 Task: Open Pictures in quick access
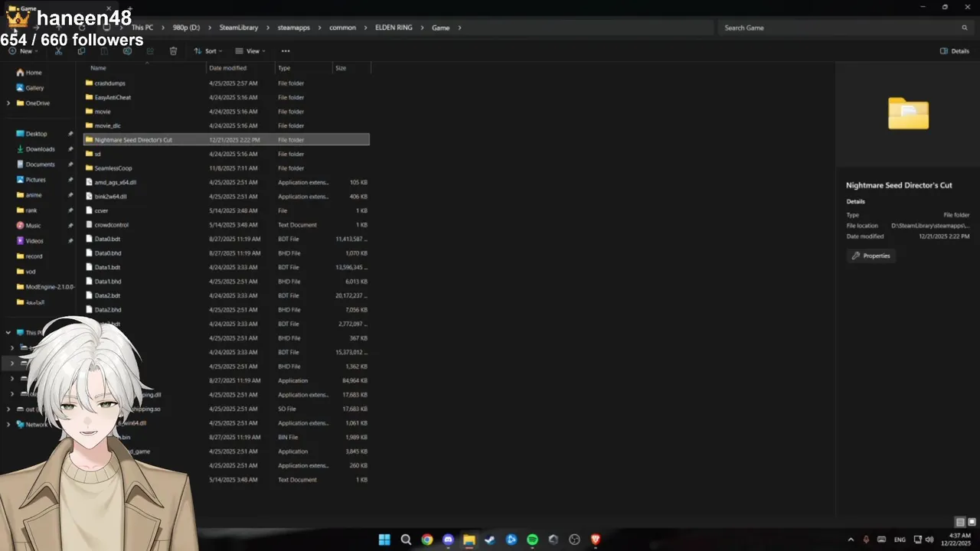coord(31,180)
